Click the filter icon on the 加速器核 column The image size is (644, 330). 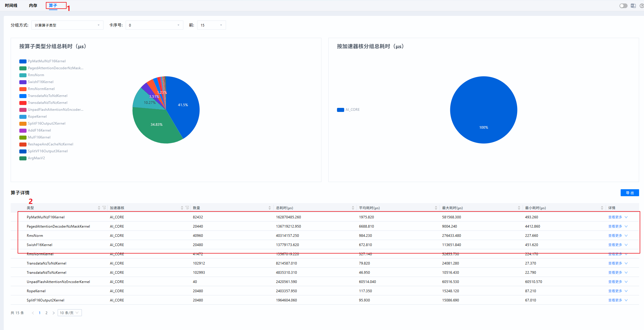[187, 208]
